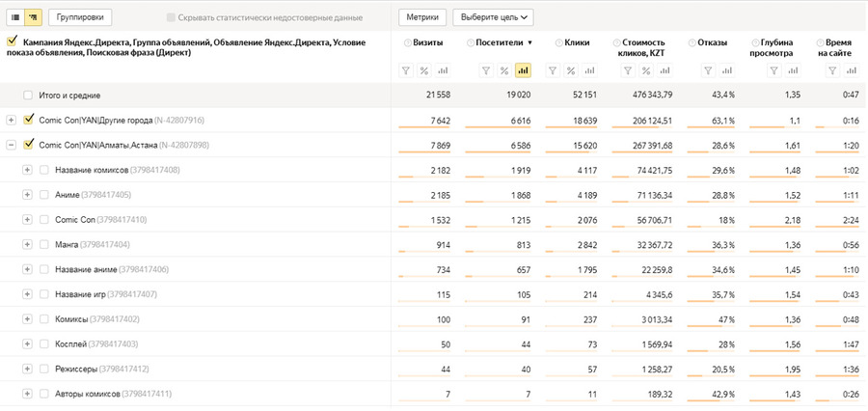Check the Аниме row checkbox
The image size is (868, 411).
coord(44,195)
